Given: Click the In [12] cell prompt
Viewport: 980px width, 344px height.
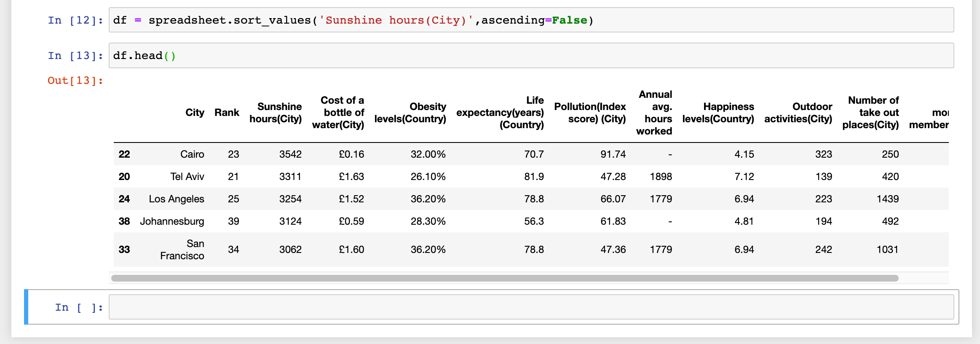Looking at the screenshot, I should pyautogui.click(x=75, y=20).
